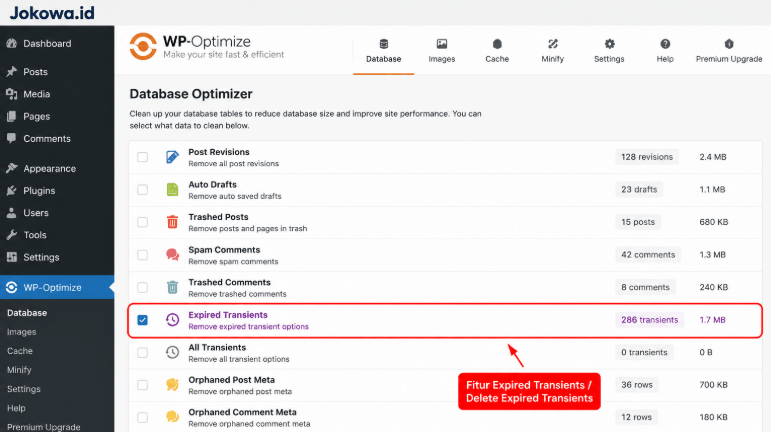771x432 pixels.
Task: Open Database in sidebar submenu
Action: click(27, 313)
